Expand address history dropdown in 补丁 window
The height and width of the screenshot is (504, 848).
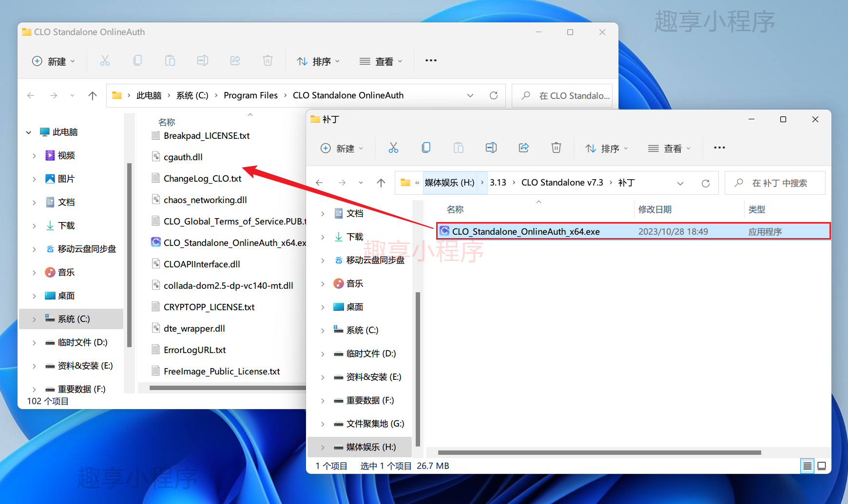point(680,183)
